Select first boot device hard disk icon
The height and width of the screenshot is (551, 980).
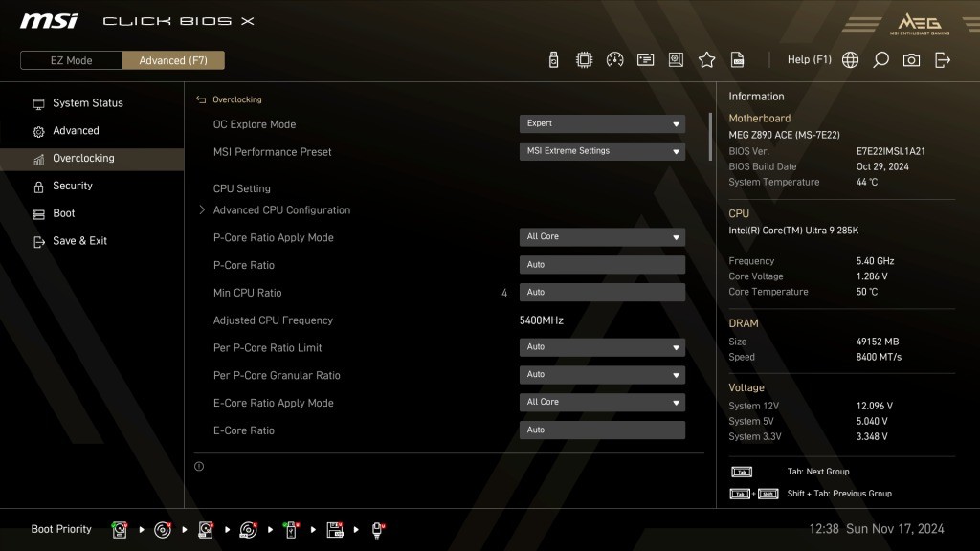[120, 530]
